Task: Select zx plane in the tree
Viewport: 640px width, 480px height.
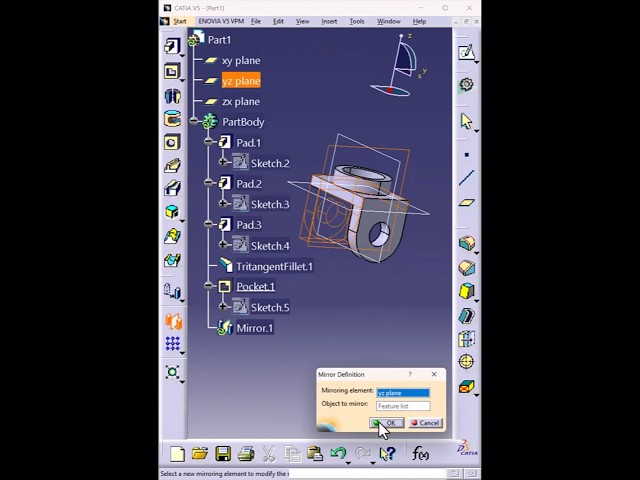Action: coord(241,101)
